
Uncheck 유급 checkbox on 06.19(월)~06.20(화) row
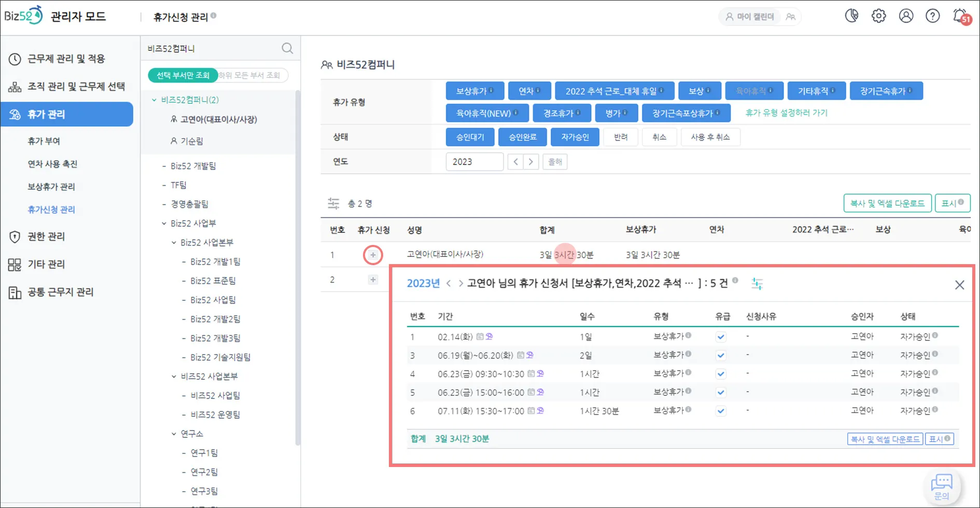click(x=721, y=355)
